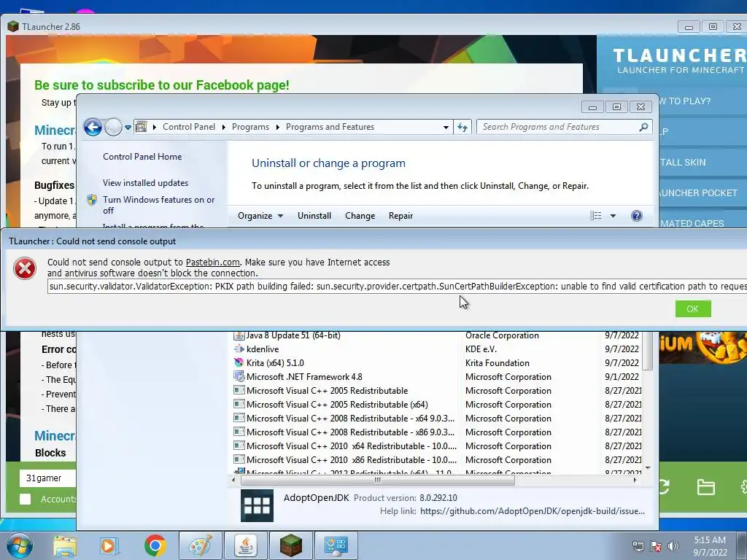
Task: Click Action Center flag tray icon
Action: (656, 546)
